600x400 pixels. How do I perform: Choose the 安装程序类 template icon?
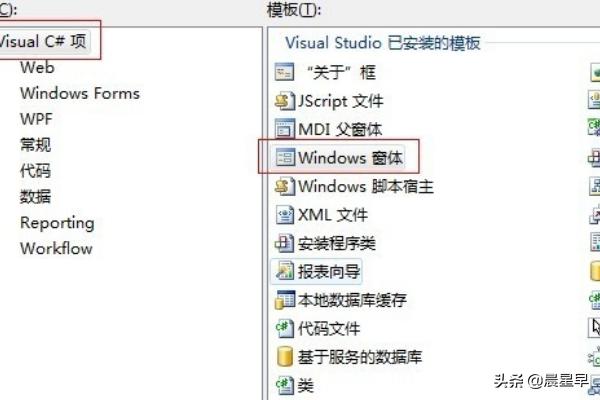(x=285, y=243)
